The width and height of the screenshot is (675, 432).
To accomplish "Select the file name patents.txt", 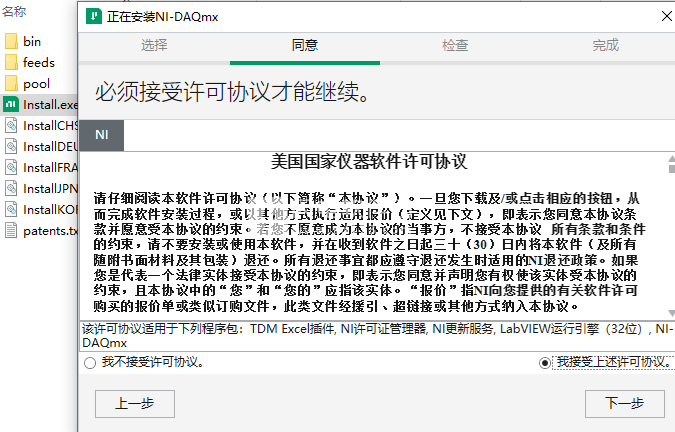I will click(50, 231).
